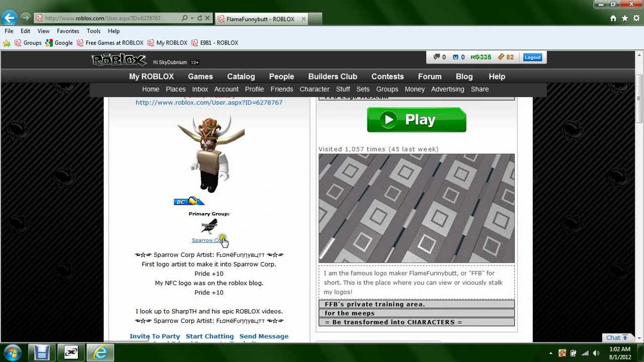
Task: Open Catalog in the main navigation
Action: (x=241, y=76)
